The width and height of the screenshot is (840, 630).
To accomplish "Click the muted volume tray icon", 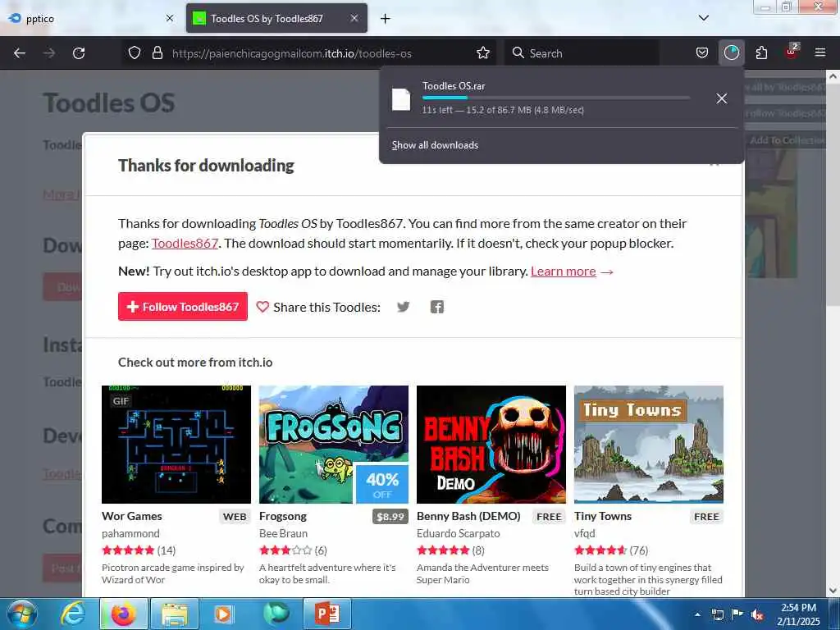I will tap(757, 614).
